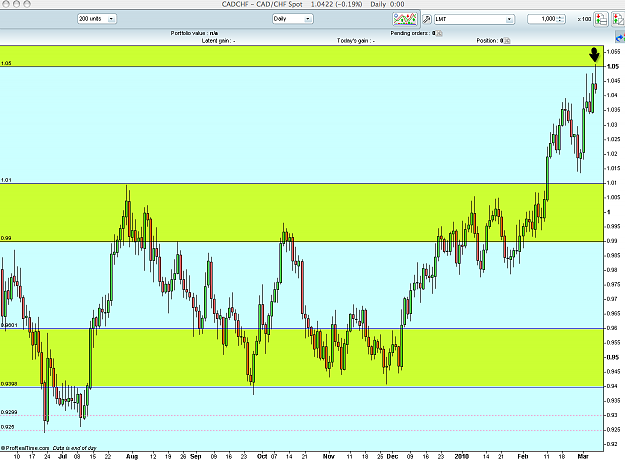The width and height of the screenshot is (625, 460).
Task: Click the Jul label on time axis
Action: (x=63, y=456)
